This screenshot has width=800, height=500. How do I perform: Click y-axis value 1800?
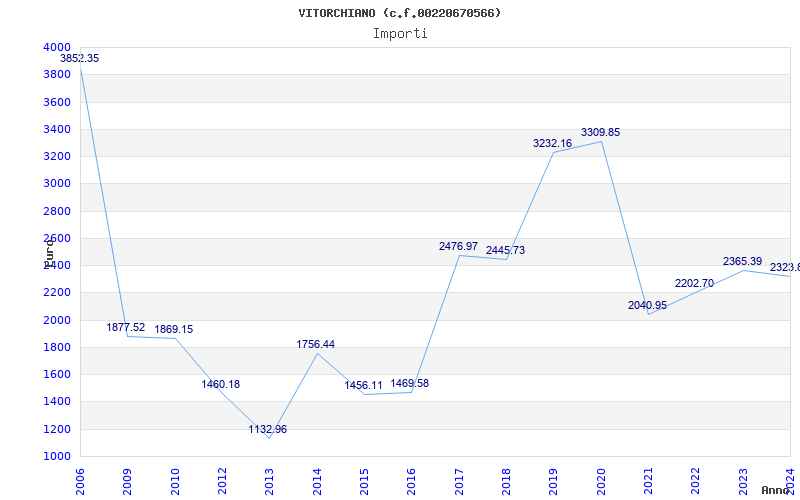point(57,347)
